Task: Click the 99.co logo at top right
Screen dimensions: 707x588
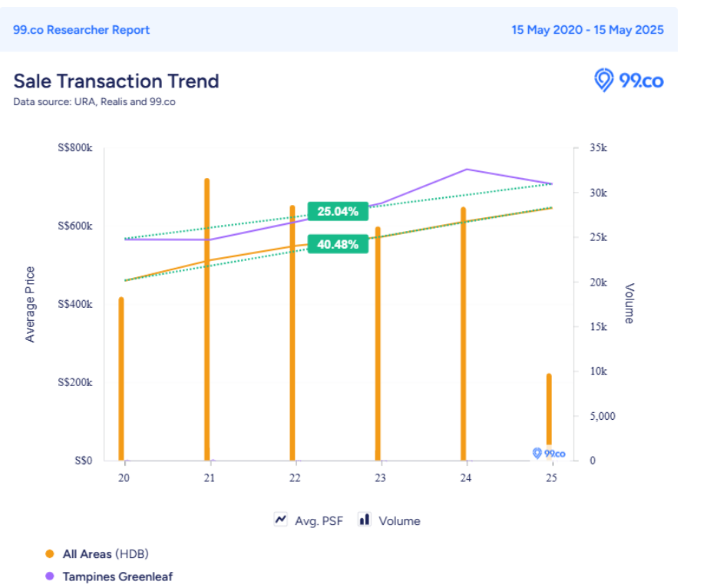Action: pyautogui.click(x=629, y=80)
